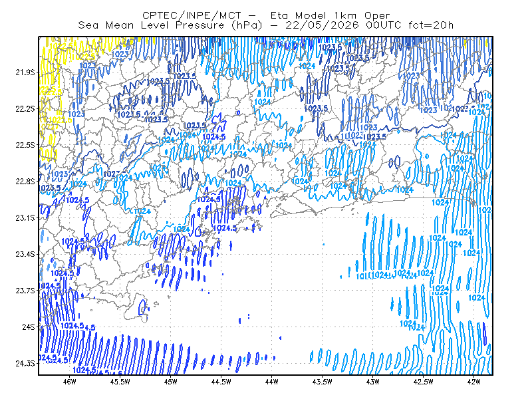Click the 24S latitude axis label
This screenshot has width=532, height=411.
pos(29,327)
